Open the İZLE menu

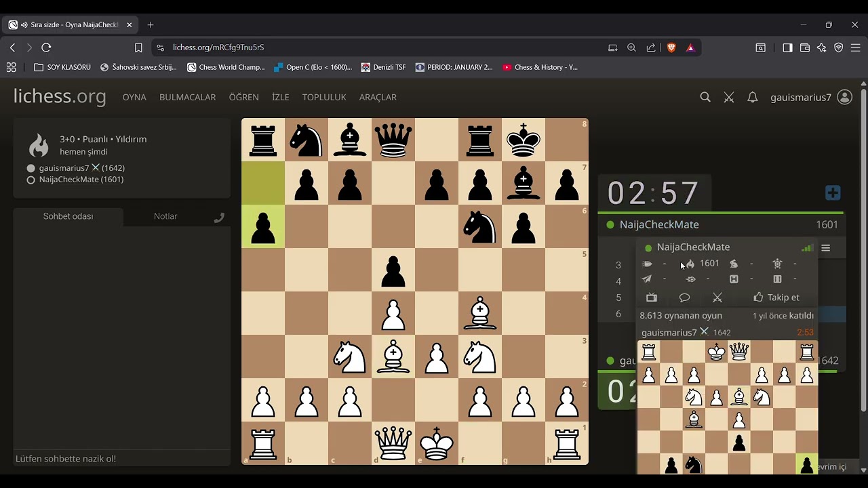click(x=281, y=97)
